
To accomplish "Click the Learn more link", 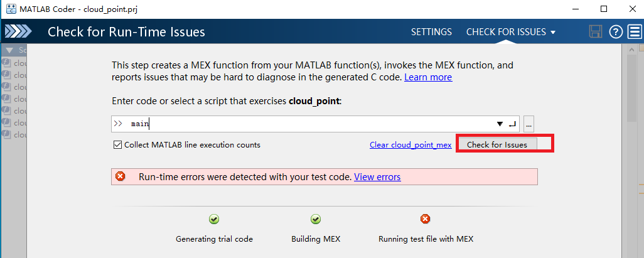I will 428,77.
